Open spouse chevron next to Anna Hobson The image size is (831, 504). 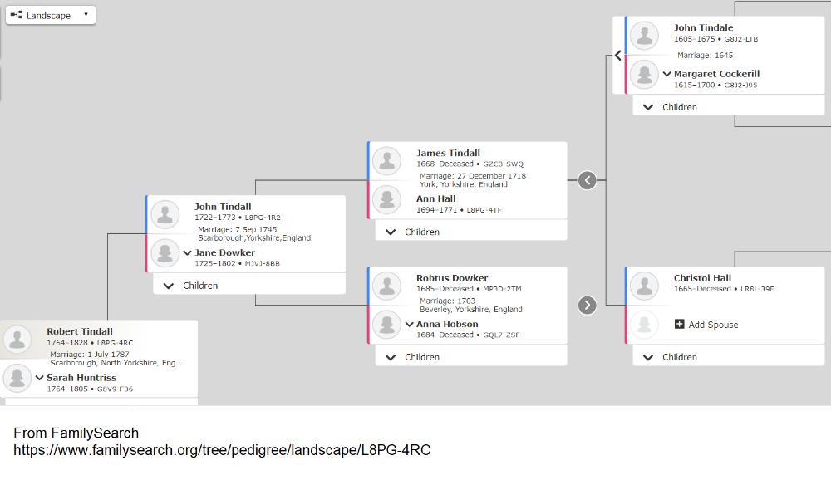pos(409,325)
